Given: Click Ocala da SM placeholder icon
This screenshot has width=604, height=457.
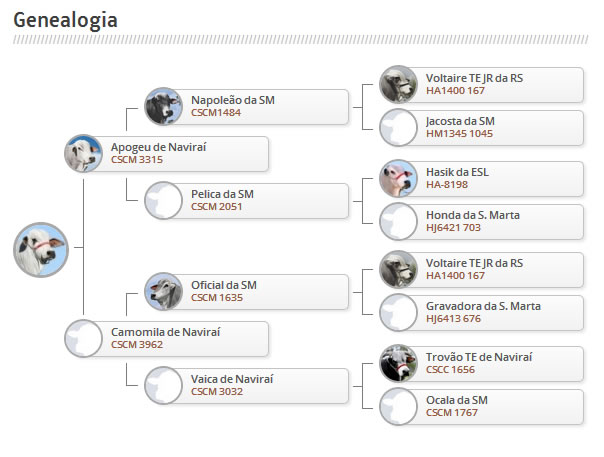Looking at the screenshot, I should 398,406.
